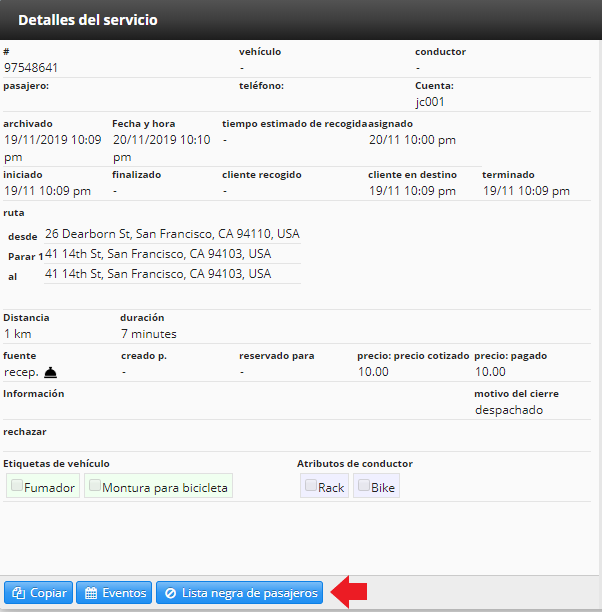
Task: Select the precio cotizado value 10.00
Action: pos(373,372)
